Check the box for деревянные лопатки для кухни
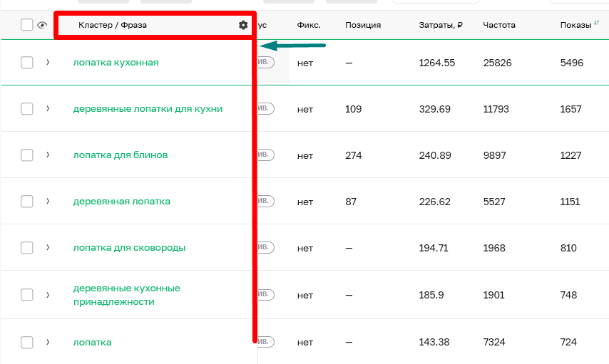This screenshot has height=364, width=609. (x=27, y=109)
